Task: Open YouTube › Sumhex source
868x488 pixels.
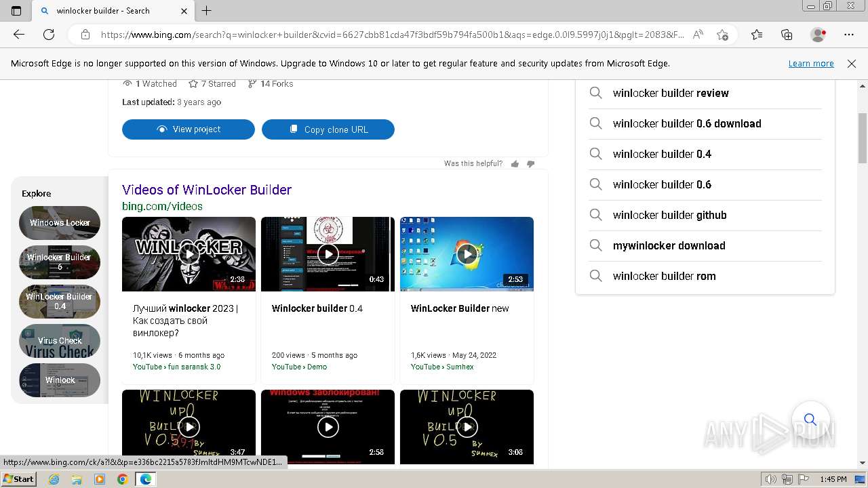Action: coord(442,367)
